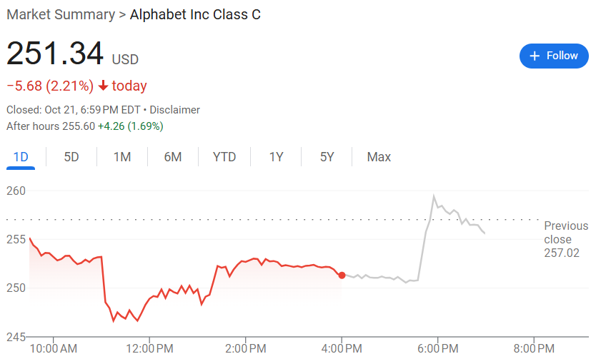Show the 1Y price history tab
This screenshot has width=611, height=364.
point(276,157)
